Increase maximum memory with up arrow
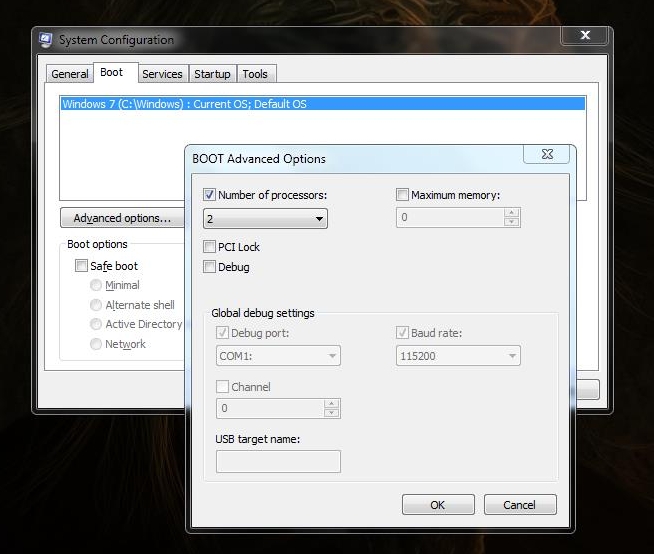Screen dimensions: 654x554 coord(511,212)
